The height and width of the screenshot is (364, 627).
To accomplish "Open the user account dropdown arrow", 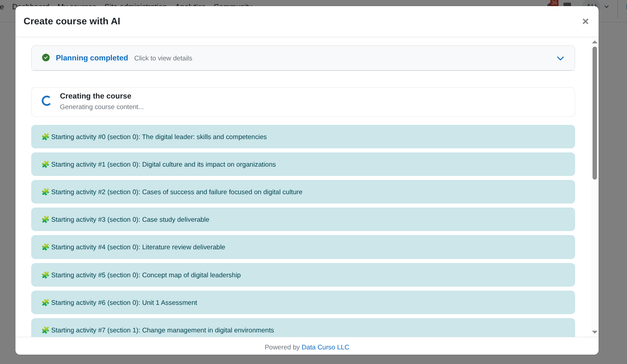I will click(x=607, y=6).
